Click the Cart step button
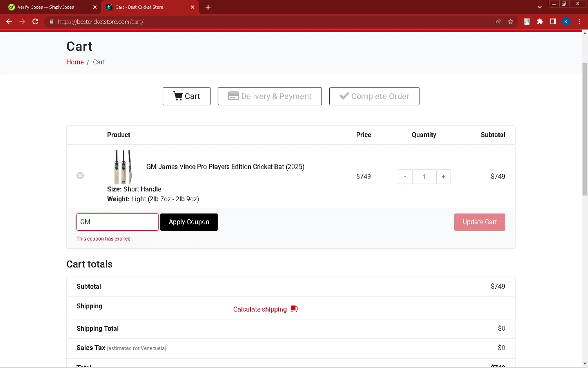Viewport: 588px width, 368px height. tap(187, 96)
